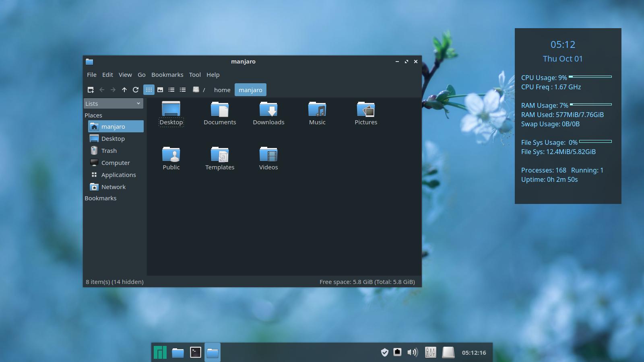Image resolution: width=644 pixels, height=362 pixels.
Task: Open the Bookmarks menu
Action: [x=167, y=75]
